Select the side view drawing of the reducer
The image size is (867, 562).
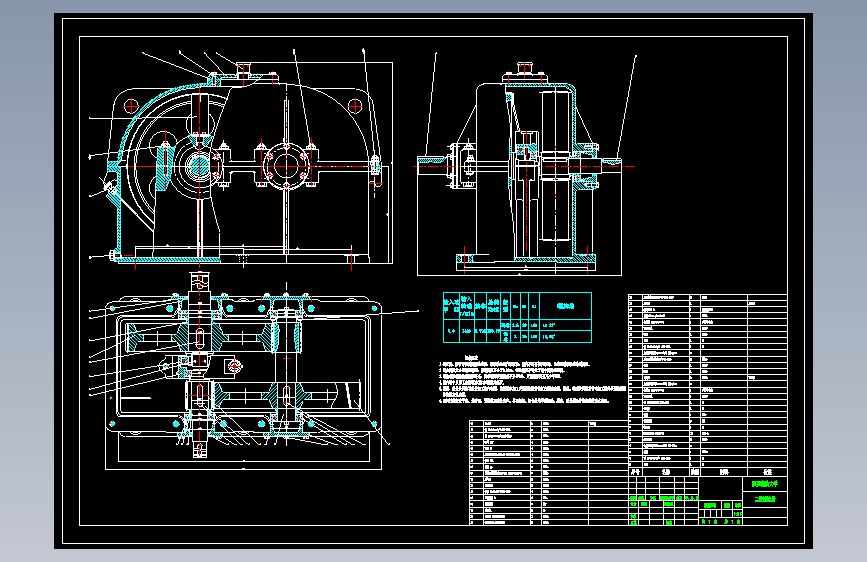pyautogui.click(x=525, y=166)
